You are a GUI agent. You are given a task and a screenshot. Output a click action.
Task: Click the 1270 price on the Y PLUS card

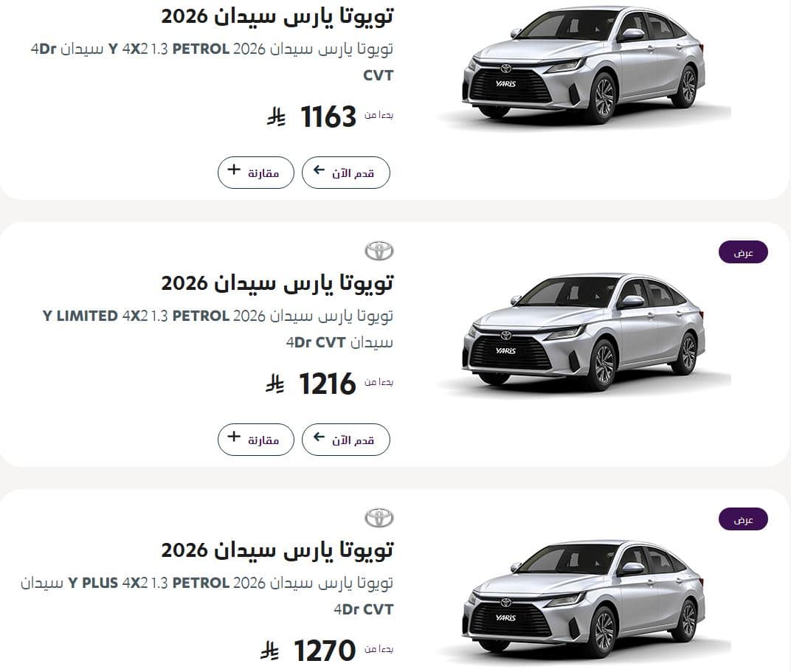coord(325,651)
